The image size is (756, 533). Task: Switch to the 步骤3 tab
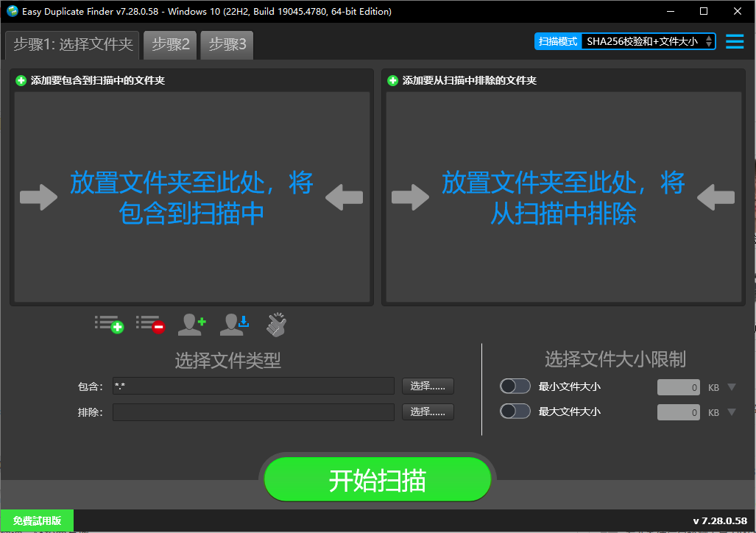(226, 45)
